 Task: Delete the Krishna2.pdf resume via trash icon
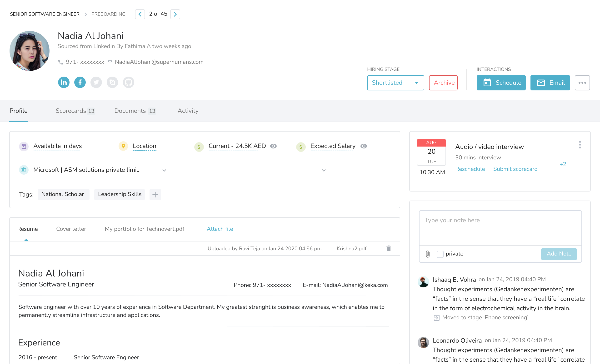tap(389, 248)
